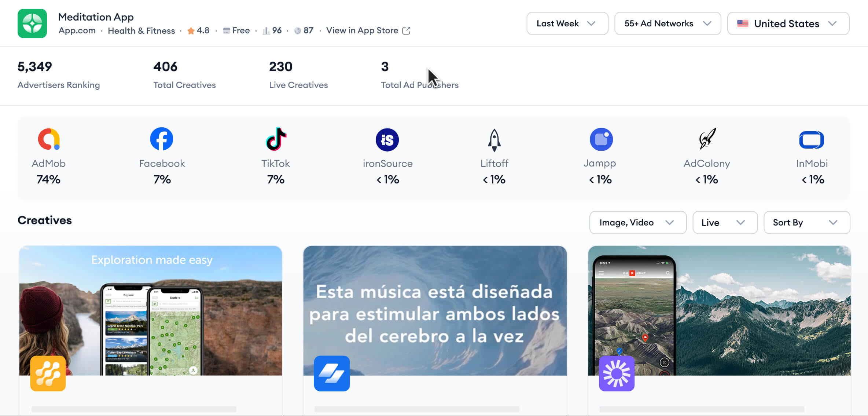Click the green Meditation App icon
Viewport: 868px width, 416px height.
click(x=32, y=23)
